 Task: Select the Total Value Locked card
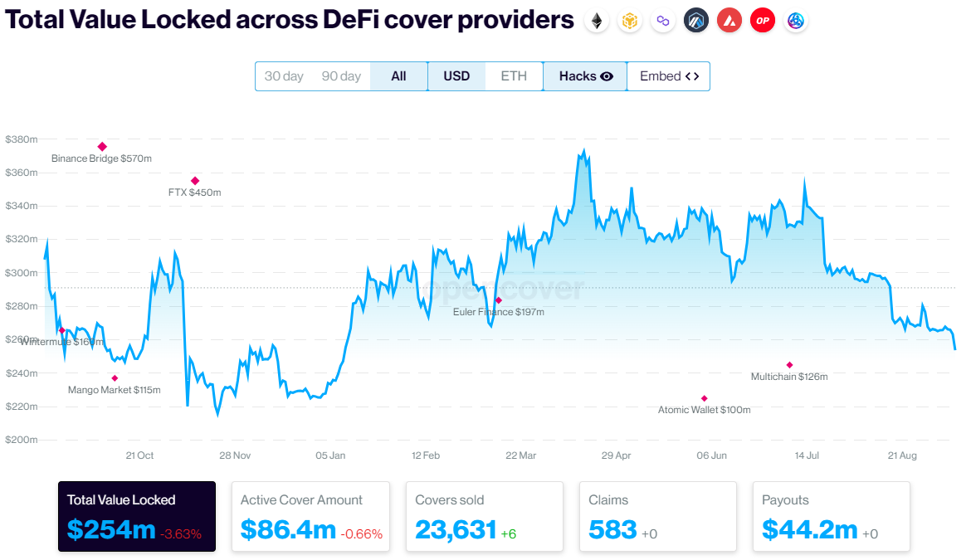point(137,516)
